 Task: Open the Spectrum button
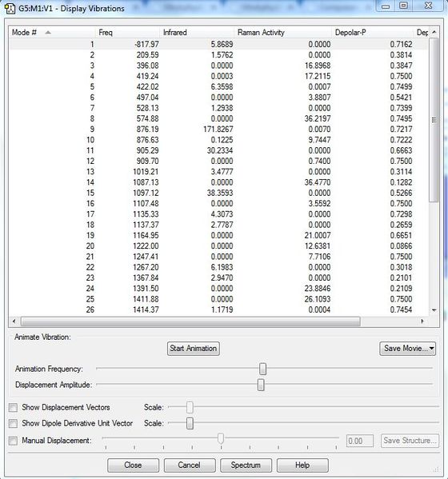[x=246, y=465]
